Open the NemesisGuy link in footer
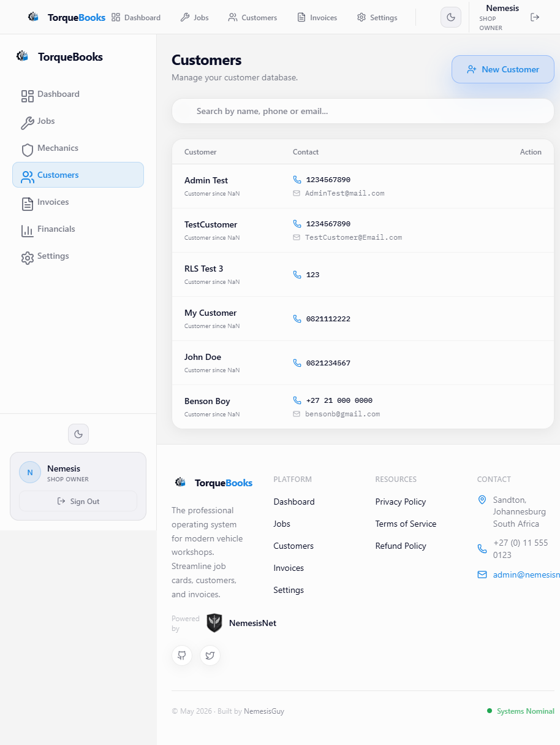The height and width of the screenshot is (745, 560). (264, 711)
